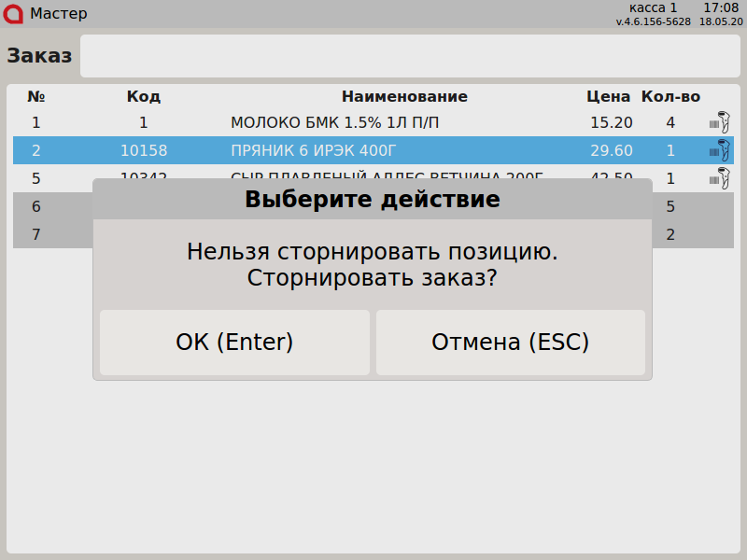Click the clock showing 17:08
The height and width of the screenshot is (560, 747).
click(x=722, y=7)
